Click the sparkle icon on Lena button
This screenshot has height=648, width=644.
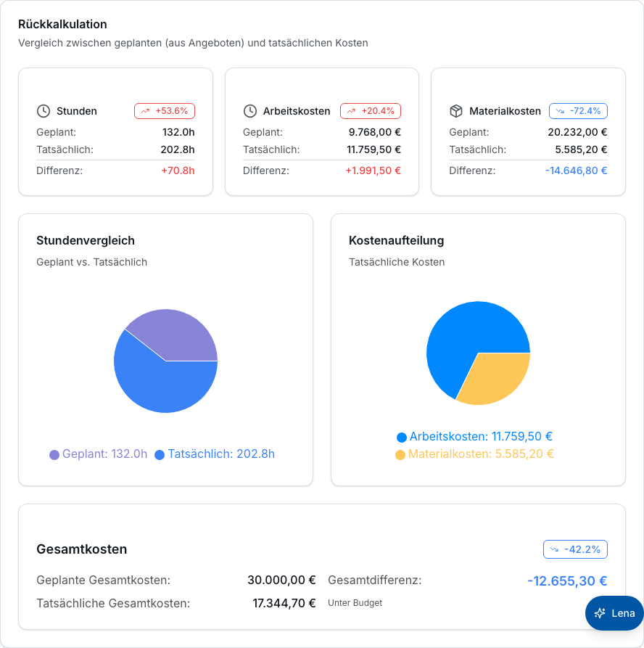pos(600,613)
